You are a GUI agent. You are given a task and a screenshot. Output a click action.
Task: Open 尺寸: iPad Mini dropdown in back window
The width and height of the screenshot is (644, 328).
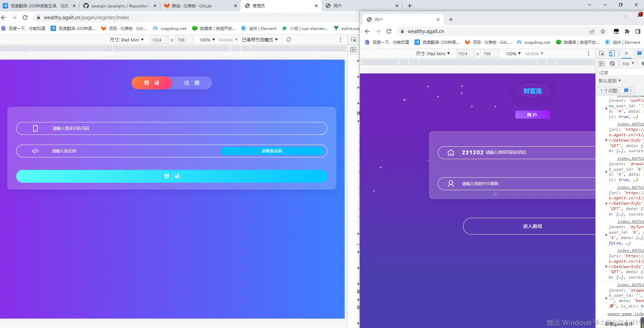pos(127,40)
